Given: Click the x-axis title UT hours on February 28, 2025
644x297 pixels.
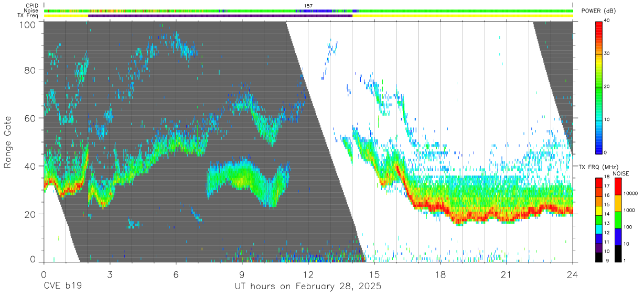Looking at the screenshot, I should tap(307, 287).
